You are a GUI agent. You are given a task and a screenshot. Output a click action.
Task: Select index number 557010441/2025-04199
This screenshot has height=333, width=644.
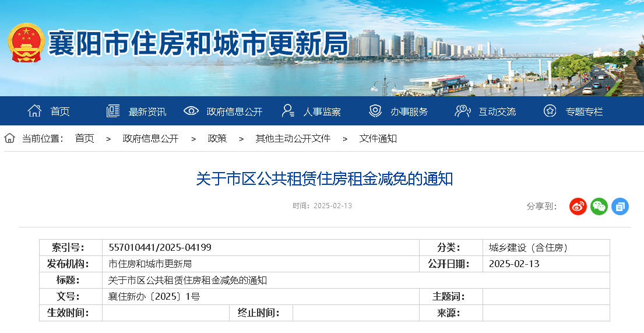pyautogui.click(x=160, y=247)
